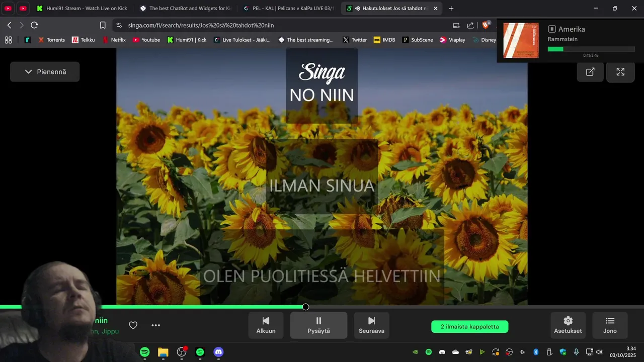Click the share page icon
This screenshot has height=362, width=644.
(470, 25)
